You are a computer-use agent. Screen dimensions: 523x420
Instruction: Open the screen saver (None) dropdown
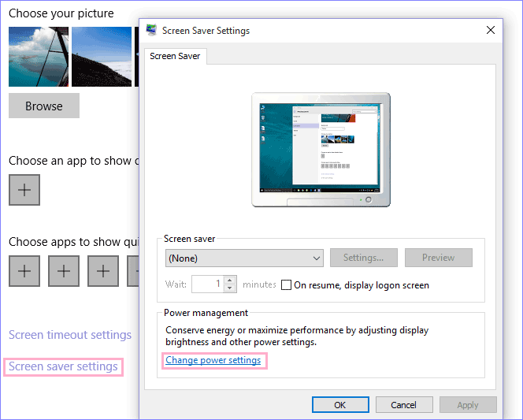click(244, 258)
